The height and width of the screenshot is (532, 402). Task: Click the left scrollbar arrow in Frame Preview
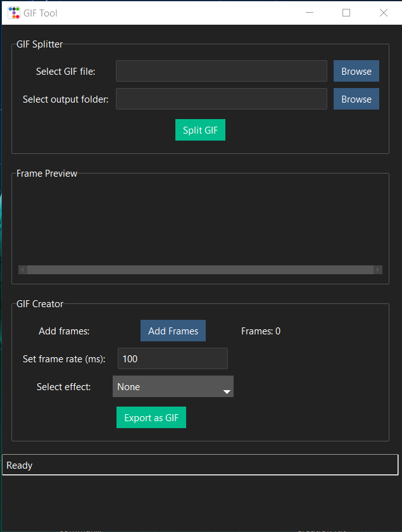(x=23, y=269)
